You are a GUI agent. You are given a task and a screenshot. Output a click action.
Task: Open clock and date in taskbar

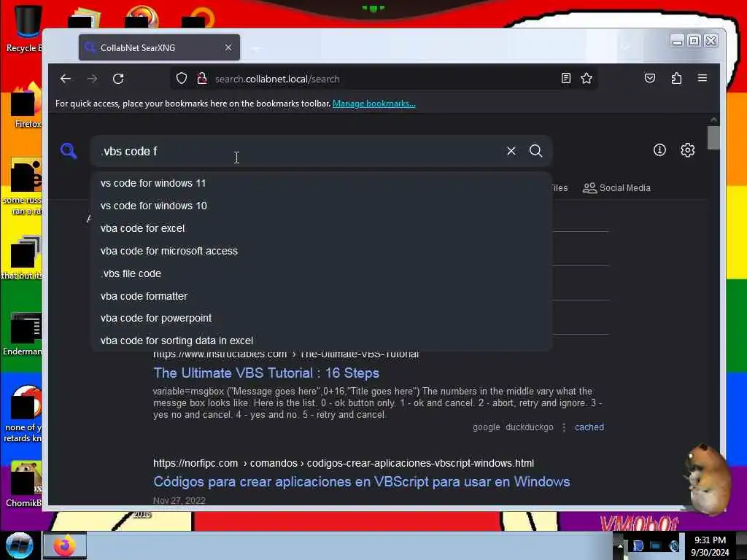coord(710,545)
